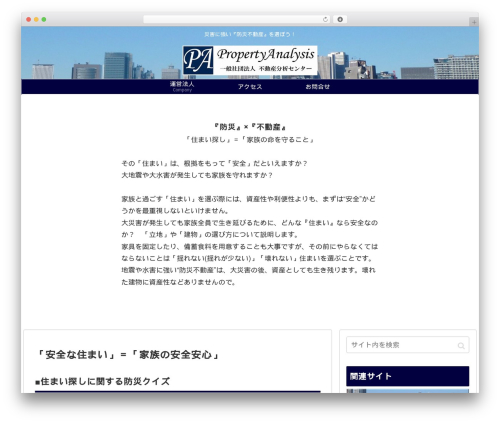500x423 pixels.
Task: Maximize the window with green button
Action: point(44,19)
